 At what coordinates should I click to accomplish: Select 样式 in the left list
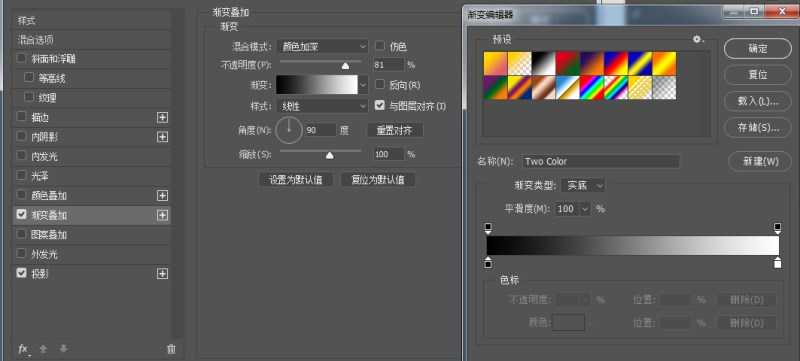(x=92, y=21)
